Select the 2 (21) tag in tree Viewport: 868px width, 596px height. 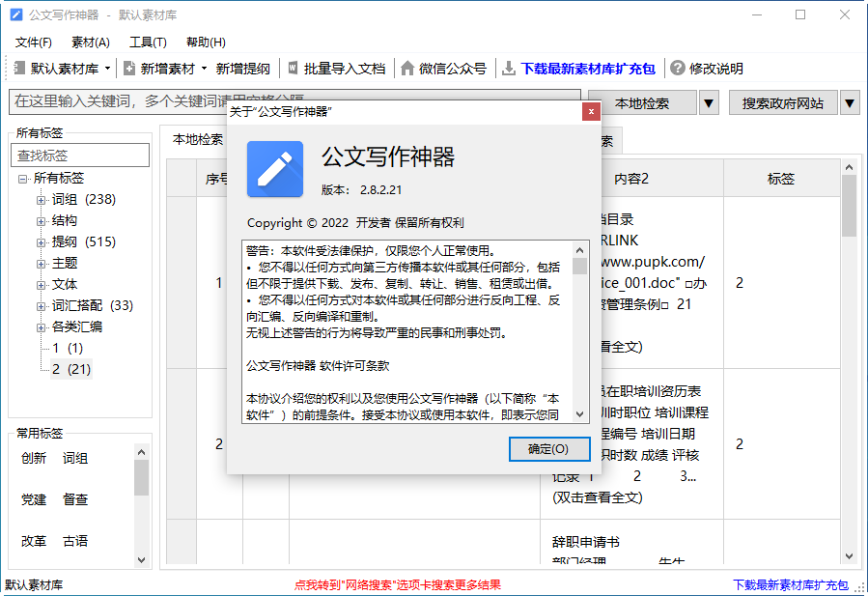pyautogui.click(x=71, y=369)
